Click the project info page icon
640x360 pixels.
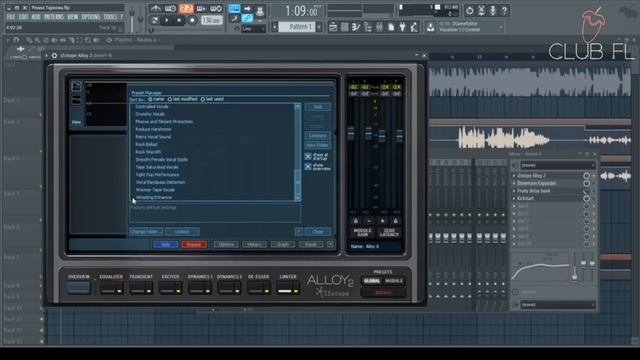(391, 27)
